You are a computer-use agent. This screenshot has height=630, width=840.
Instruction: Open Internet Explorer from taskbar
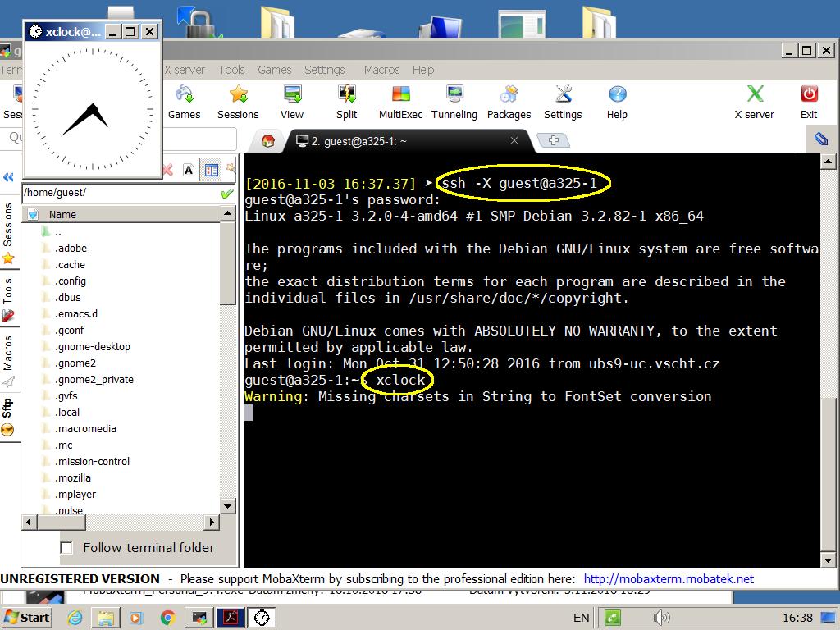pyautogui.click(x=75, y=618)
